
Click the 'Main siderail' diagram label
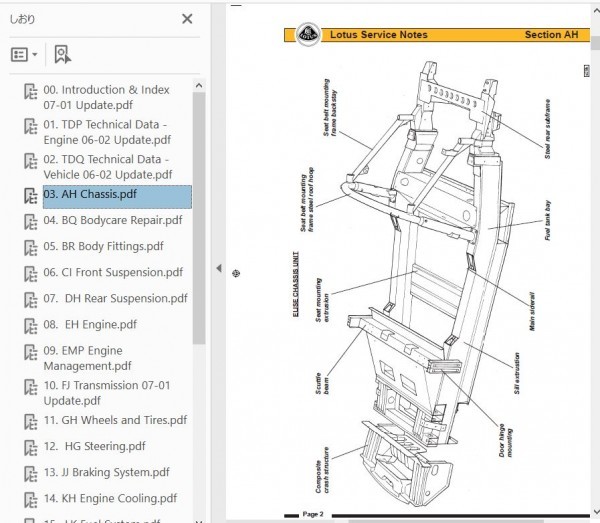point(532,311)
